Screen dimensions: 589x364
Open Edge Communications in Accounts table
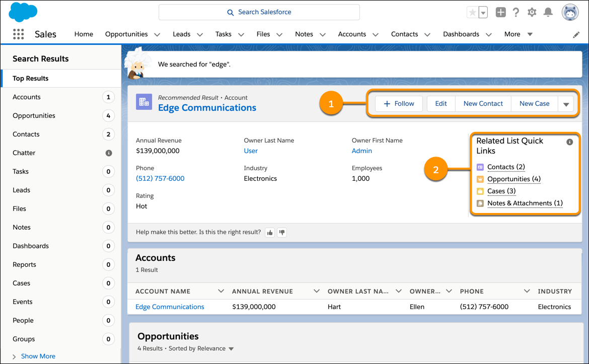click(x=170, y=307)
